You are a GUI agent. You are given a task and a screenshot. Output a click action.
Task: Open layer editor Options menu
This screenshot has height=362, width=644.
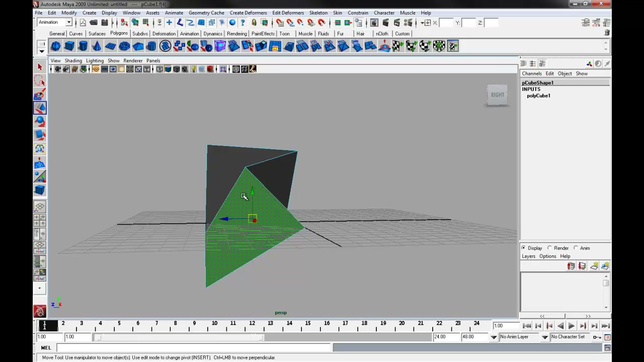pos(547,256)
